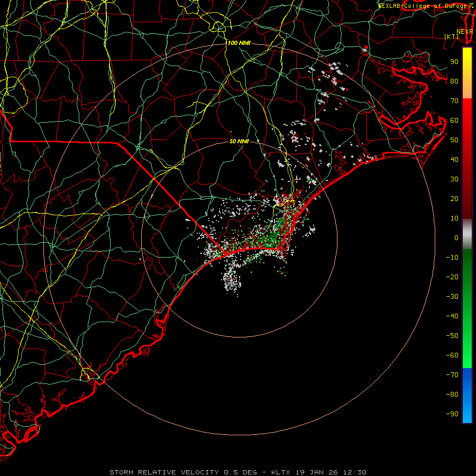Click the 0 value on the velocity scale
The height and width of the screenshot is (476, 476).
pos(456,238)
